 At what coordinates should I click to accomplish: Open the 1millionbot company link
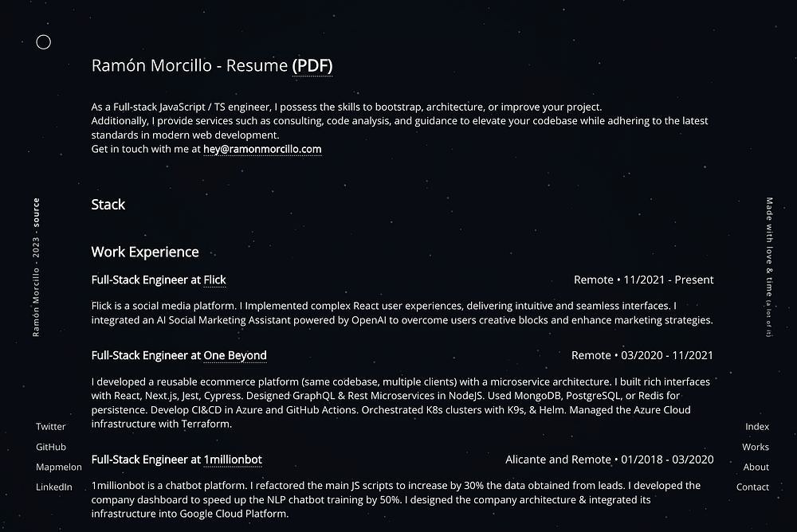[x=233, y=460]
